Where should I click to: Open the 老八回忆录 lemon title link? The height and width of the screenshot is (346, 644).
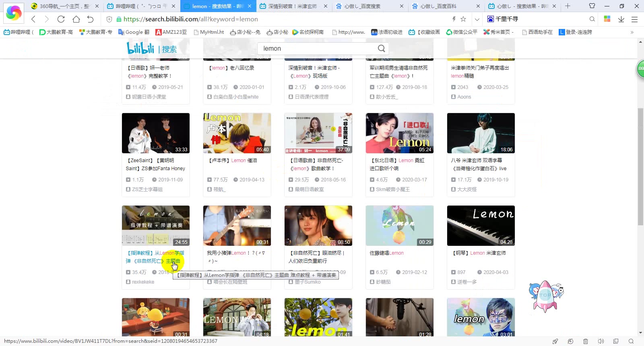[x=231, y=68]
